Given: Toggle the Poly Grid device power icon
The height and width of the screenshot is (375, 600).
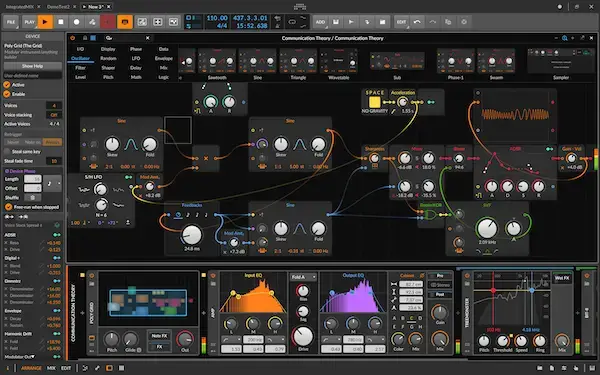Looking at the screenshot, I should [91, 276].
